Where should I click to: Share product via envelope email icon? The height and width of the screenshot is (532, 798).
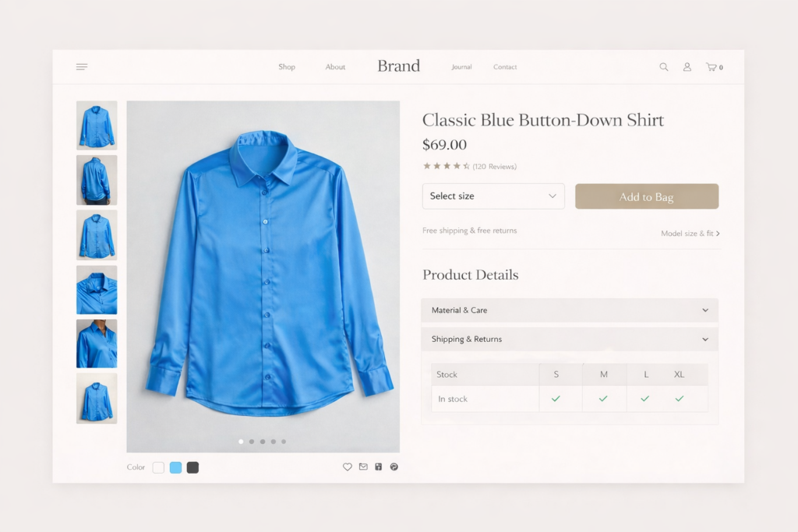(363, 467)
